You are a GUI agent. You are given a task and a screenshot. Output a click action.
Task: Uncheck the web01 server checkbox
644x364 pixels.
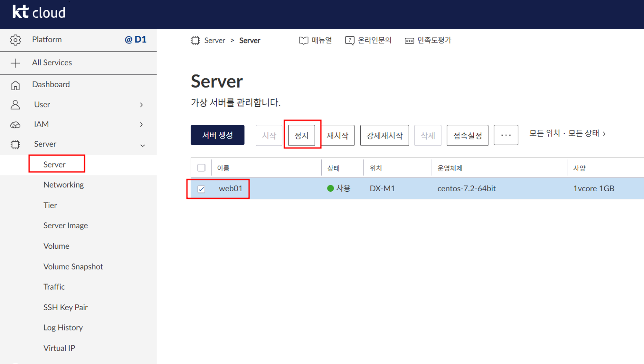201,189
